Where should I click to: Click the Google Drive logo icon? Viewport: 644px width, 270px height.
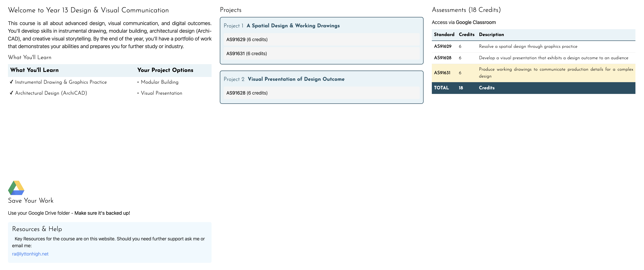[16, 188]
